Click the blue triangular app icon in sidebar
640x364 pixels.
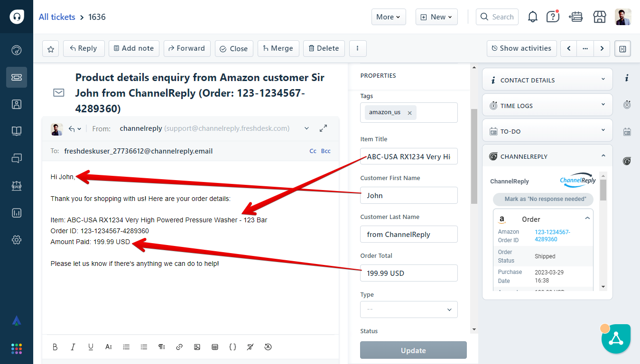coord(17,321)
